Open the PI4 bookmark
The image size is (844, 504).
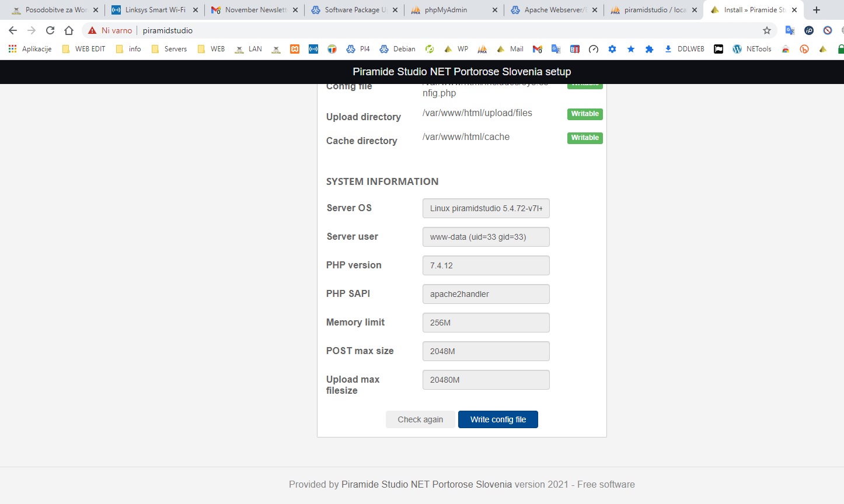tap(358, 49)
